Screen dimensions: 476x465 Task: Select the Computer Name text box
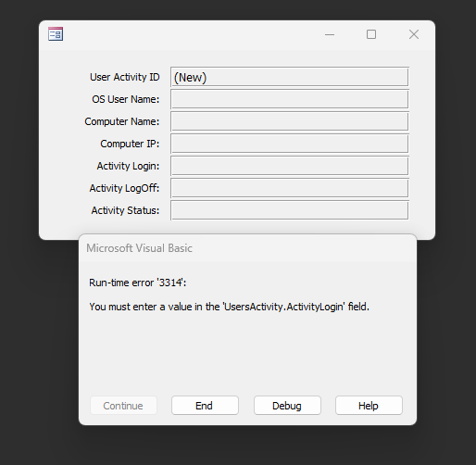pos(290,121)
